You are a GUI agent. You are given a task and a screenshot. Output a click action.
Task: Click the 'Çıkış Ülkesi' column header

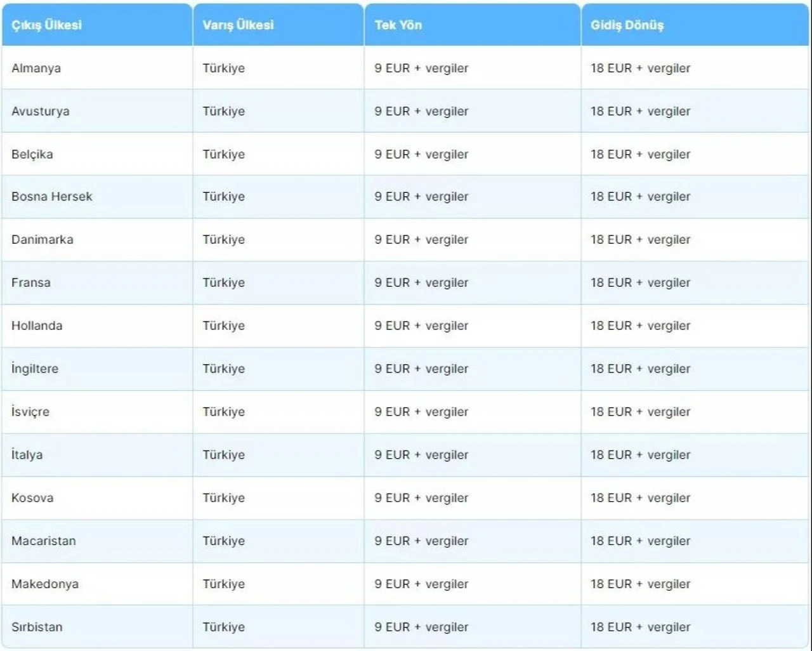pos(46,25)
